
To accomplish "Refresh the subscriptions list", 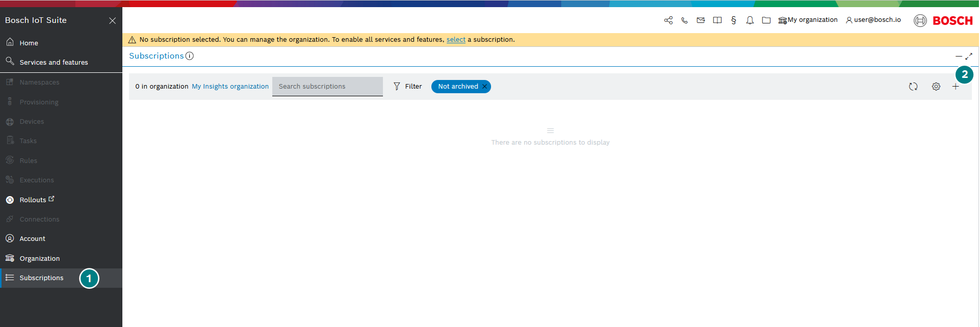I will click(x=913, y=87).
